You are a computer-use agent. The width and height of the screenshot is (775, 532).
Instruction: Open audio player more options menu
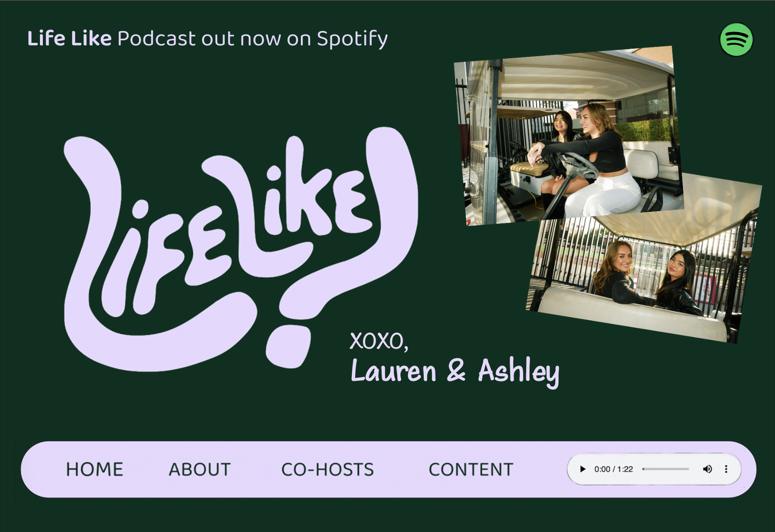pos(726,469)
